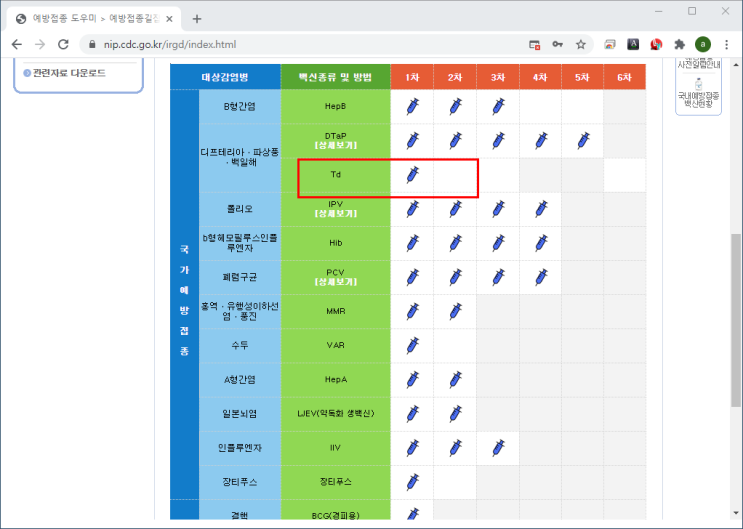Select the Hib 3차 syringe icon
The image size is (743, 529).
click(x=498, y=243)
